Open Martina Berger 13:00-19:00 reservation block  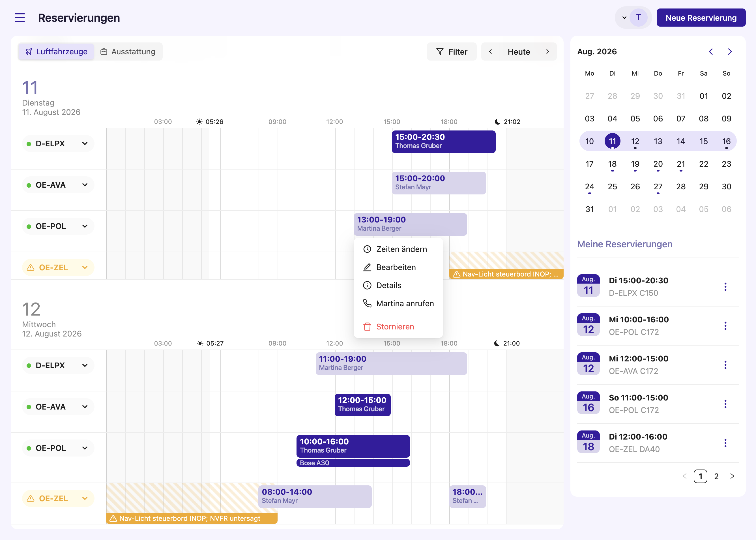coord(410,224)
